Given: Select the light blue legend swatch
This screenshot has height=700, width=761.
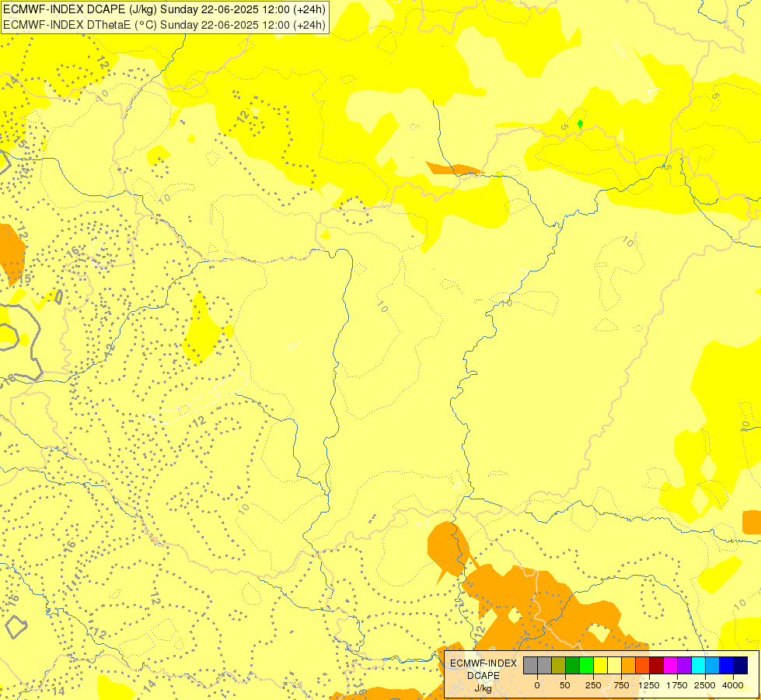Looking at the screenshot, I should point(713,666).
